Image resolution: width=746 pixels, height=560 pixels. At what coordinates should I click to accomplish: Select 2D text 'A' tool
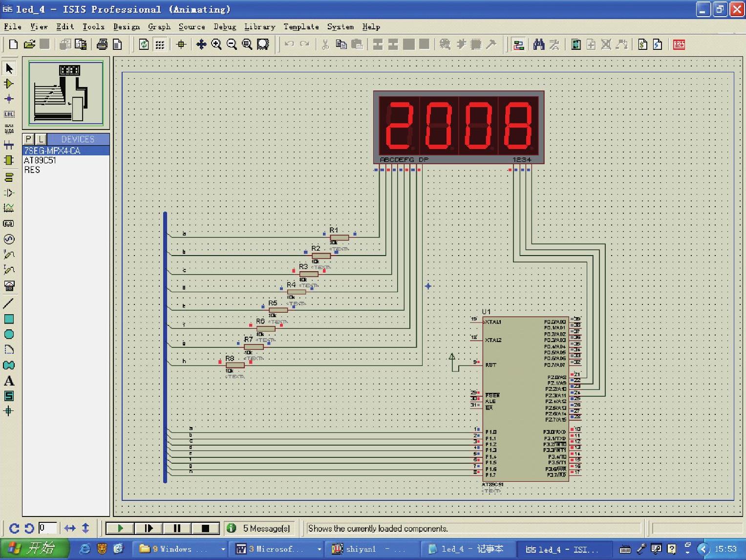click(x=9, y=381)
